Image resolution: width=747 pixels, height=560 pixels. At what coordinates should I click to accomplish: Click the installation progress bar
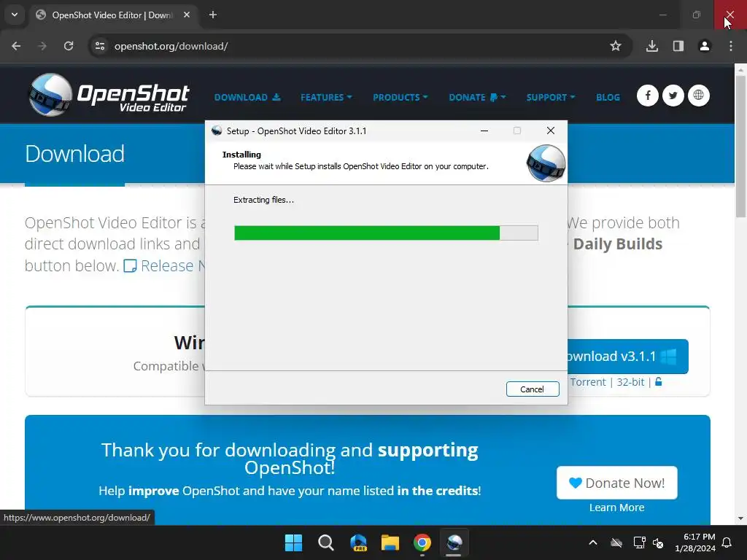click(386, 233)
